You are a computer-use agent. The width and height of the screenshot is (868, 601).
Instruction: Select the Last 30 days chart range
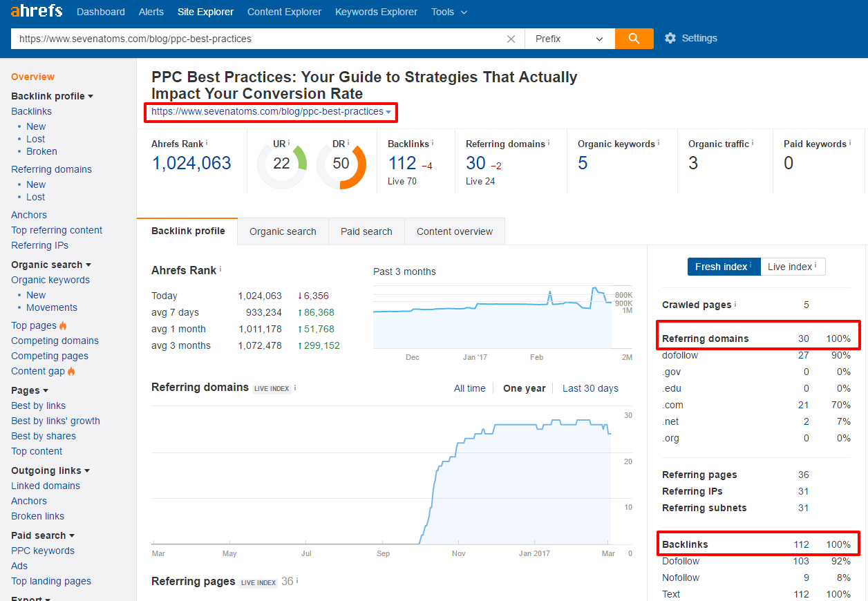[x=590, y=388]
